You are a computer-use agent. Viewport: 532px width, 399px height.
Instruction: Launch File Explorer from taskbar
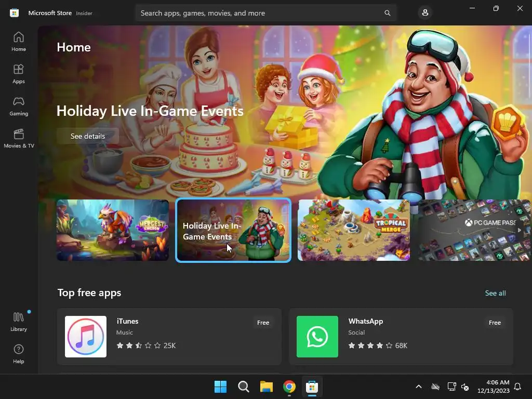click(267, 387)
